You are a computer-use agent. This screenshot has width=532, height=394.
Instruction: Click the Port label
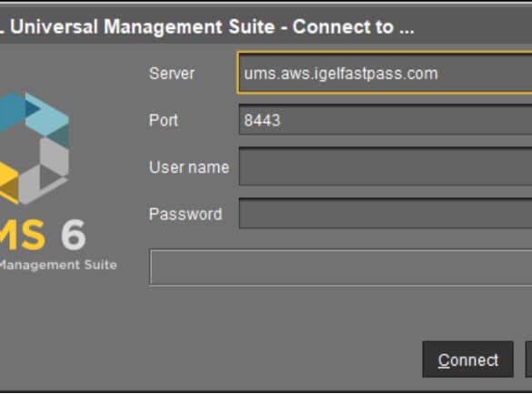[164, 120]
